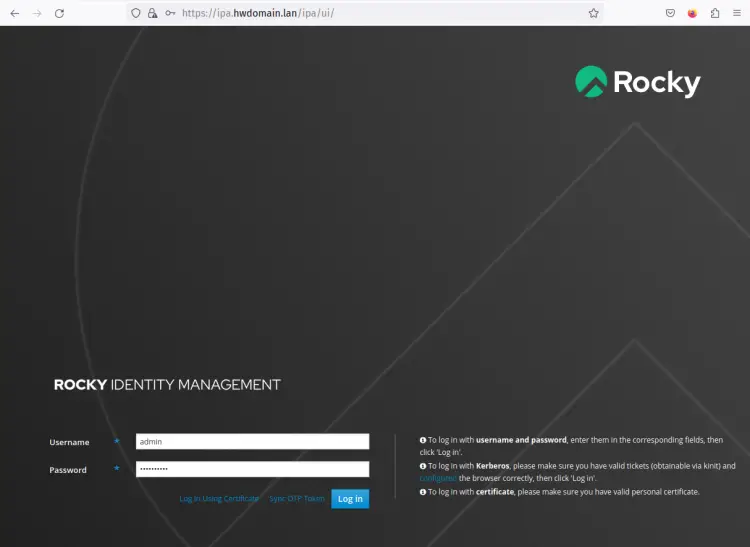Reload the page with the refresh icon
The height and width of the screenshot is (547, 750).
[59, 13]
